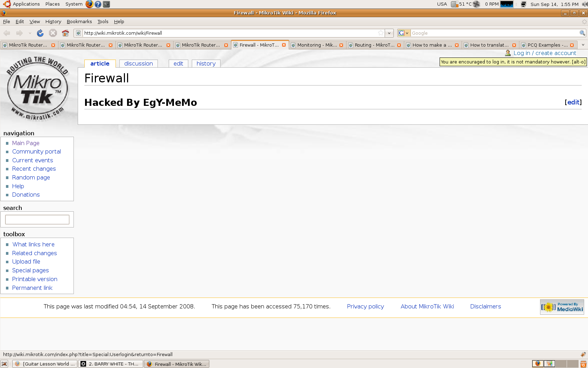The width and height of the screenshot is (588, 368).
Task: Switch to the PCQ Examples tab
Action: tap(548, 45)
